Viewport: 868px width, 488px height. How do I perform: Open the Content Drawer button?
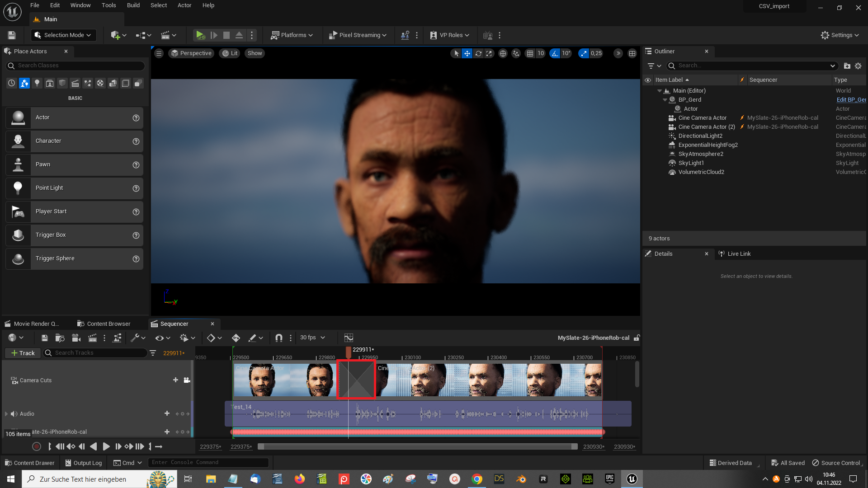coord(30,463)
